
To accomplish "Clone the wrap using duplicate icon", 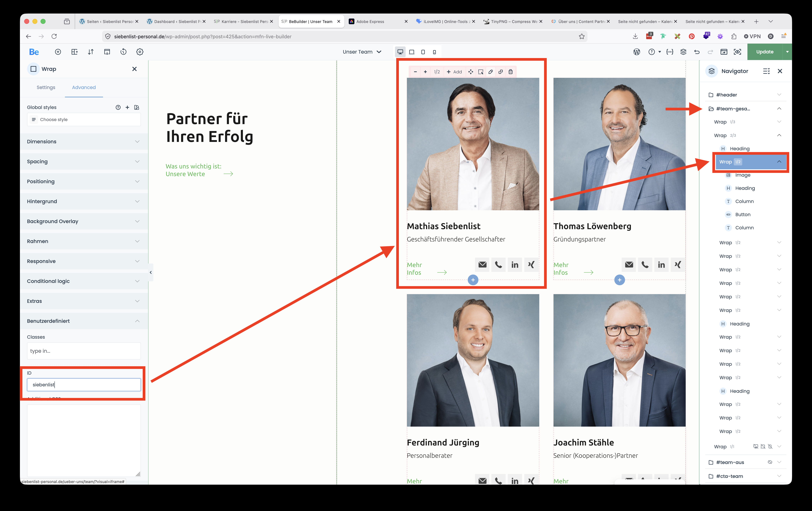I will pyautogui.click(x=501, y=72).
